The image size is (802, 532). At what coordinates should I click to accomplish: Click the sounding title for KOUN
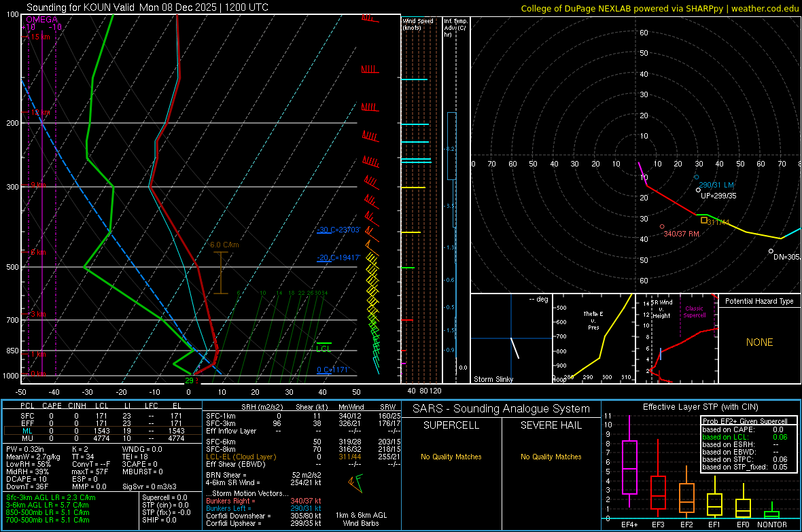147,7
